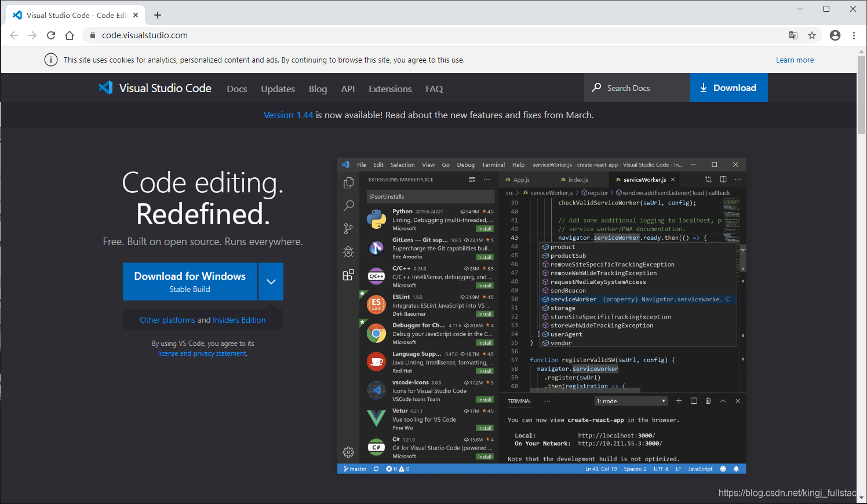Open license and privacy statement link
Screen dimensions: 867x504
pyautogui.click(x=202, y=353)
